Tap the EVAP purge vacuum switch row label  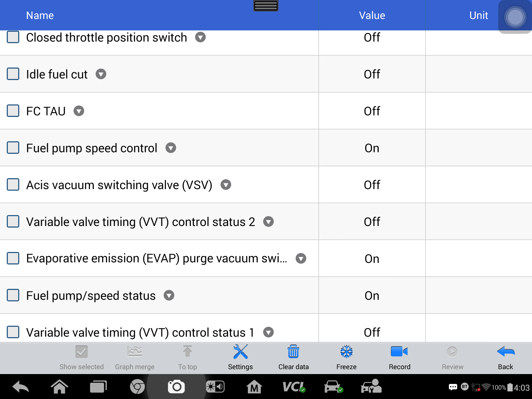[x=157, y=258]
